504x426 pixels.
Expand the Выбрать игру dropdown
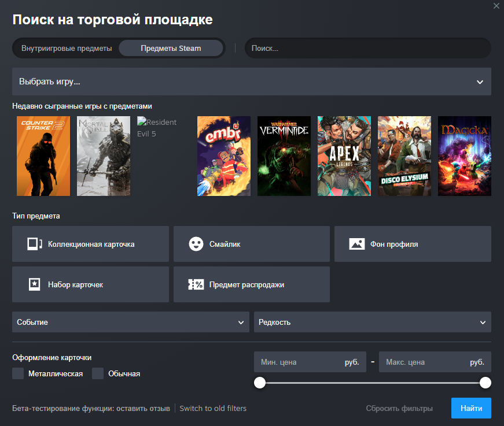coord(251,82)
